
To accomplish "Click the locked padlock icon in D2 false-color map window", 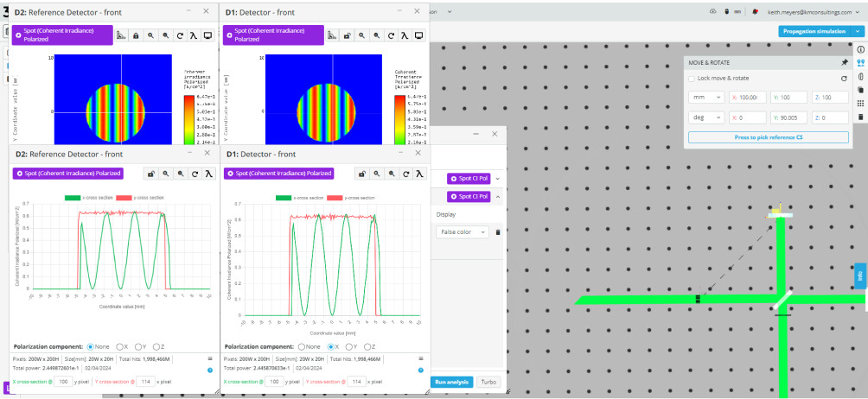I will coord(136,35).
